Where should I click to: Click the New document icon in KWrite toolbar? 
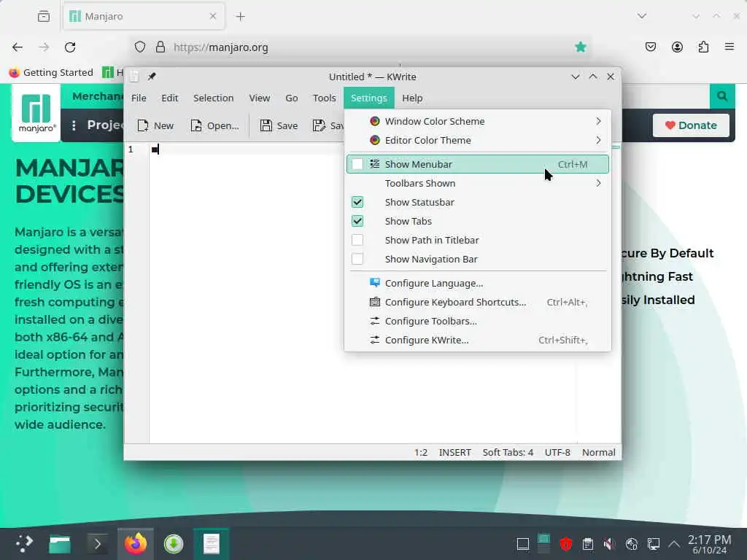point(142,125)
